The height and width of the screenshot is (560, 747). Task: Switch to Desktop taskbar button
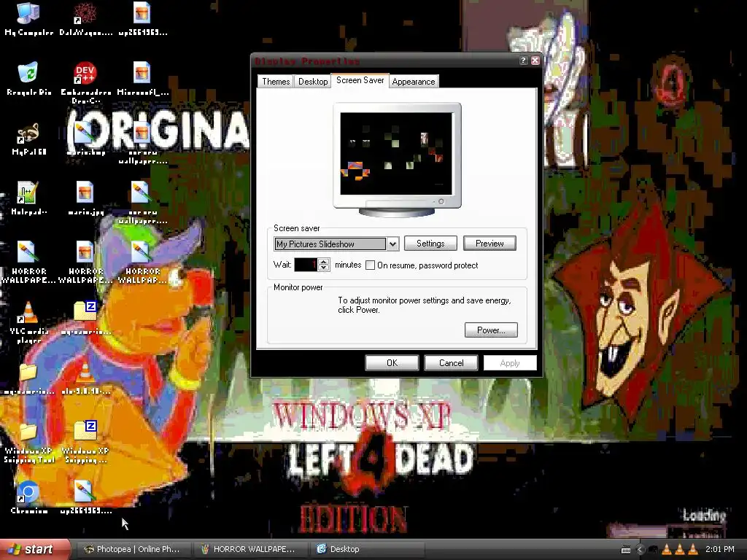[366, 550]
